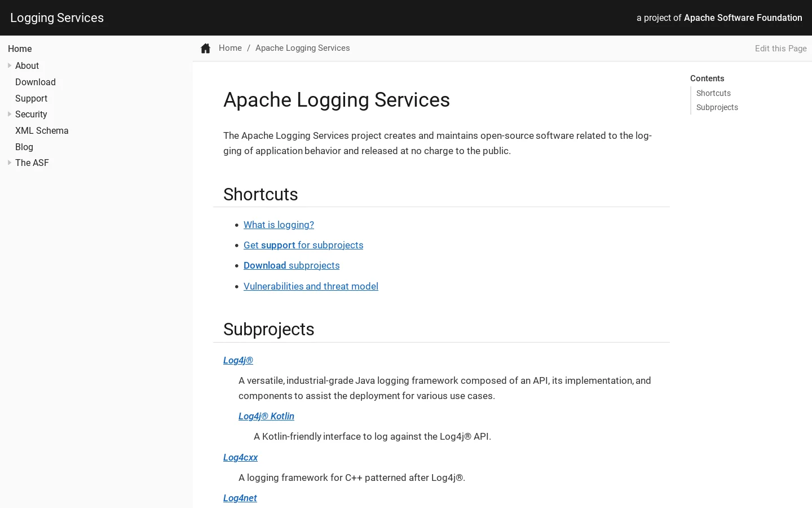The image size is (812, 508).
Task: Open the Apache Software Foundation link
Action: coord(743,17)
